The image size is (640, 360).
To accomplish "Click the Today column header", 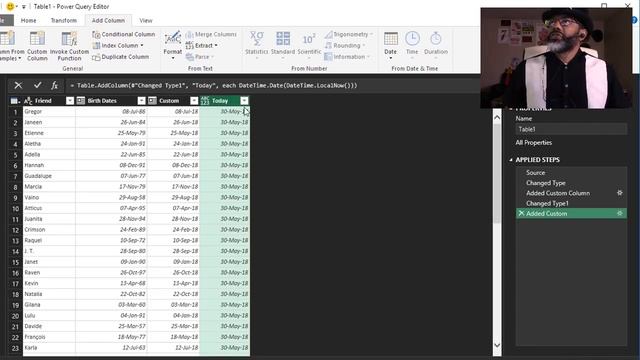I will [224, 101].
